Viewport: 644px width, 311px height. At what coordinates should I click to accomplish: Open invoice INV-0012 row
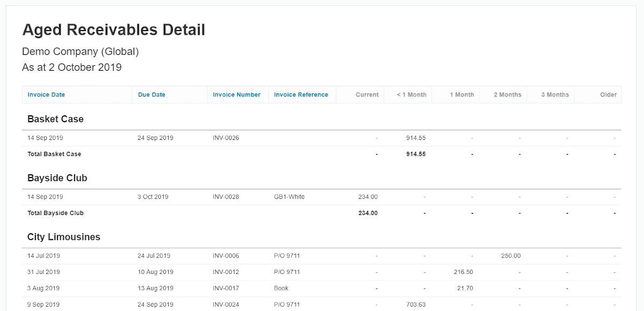321,272
